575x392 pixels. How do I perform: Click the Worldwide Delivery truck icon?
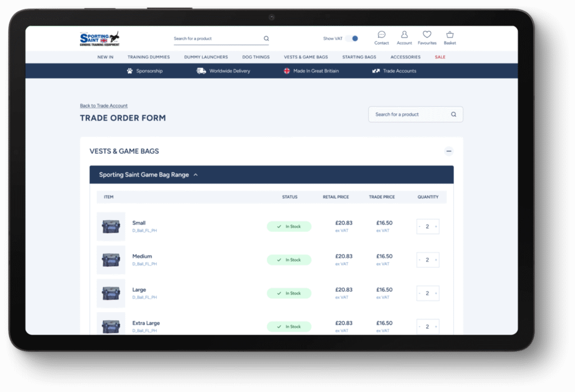click(201, 71)
